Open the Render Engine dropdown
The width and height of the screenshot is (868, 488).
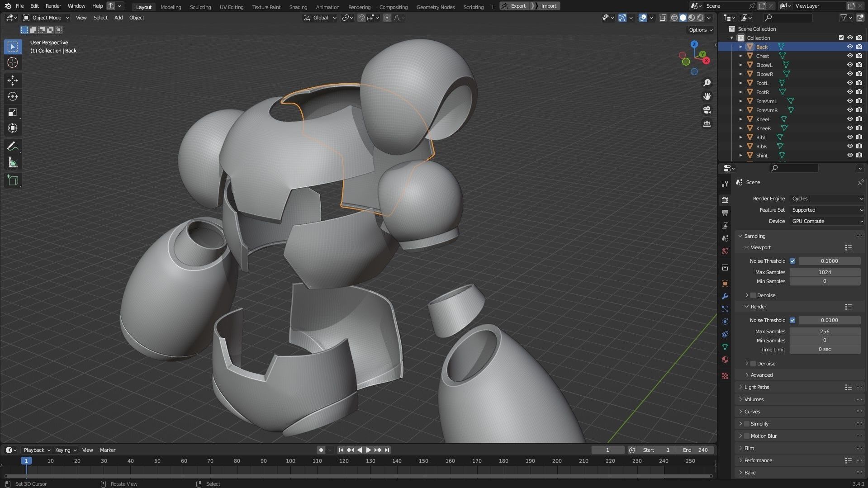(827, 199)
